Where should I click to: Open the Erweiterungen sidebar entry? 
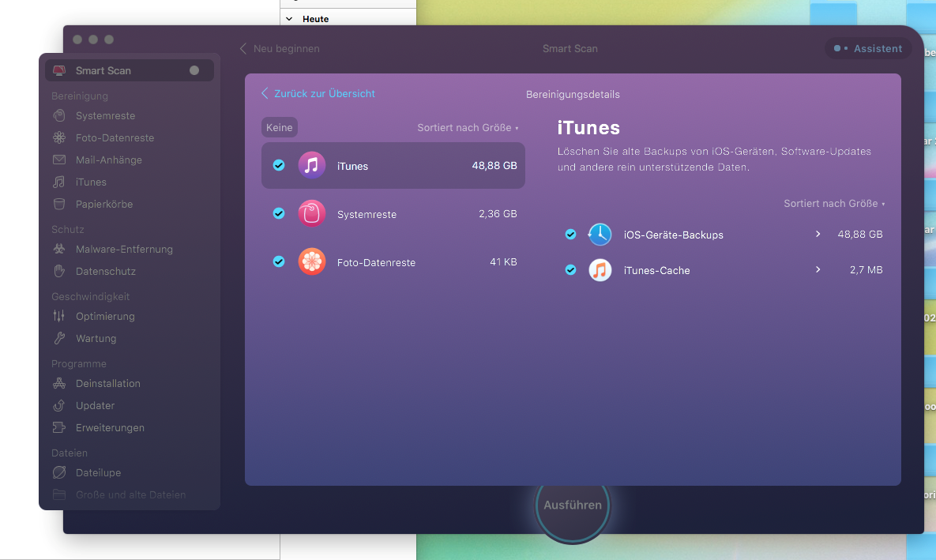[x=129, y=427]
